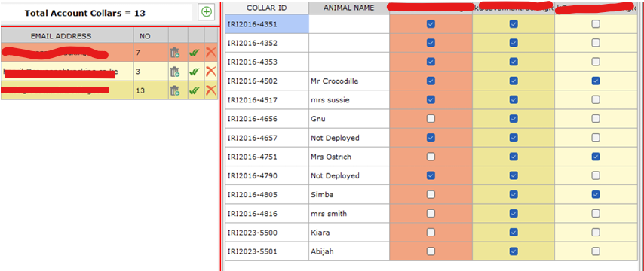Click trash icon in the row with NO 7
This screenshot has height=271, width=644.
(174, 53)
